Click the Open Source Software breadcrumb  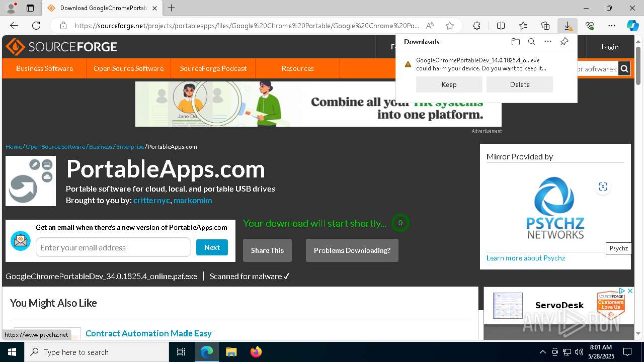coord(55,147)
